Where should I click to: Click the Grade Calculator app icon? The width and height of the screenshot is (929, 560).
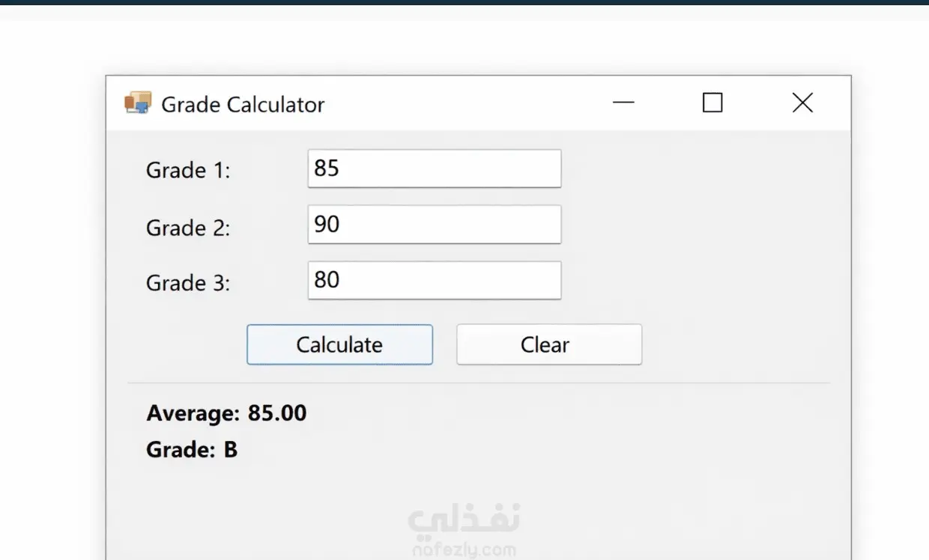pyautogui.click(x=138, y=103)
